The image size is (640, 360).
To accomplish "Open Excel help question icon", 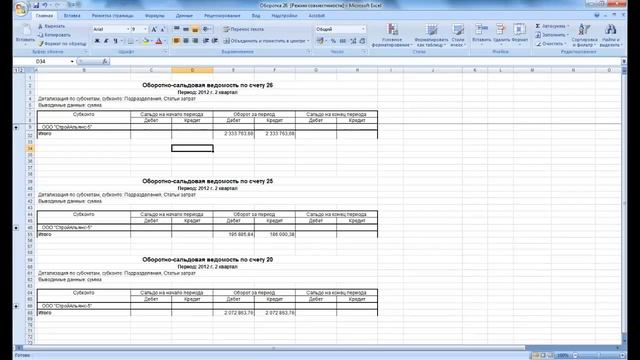I will 597,15.
